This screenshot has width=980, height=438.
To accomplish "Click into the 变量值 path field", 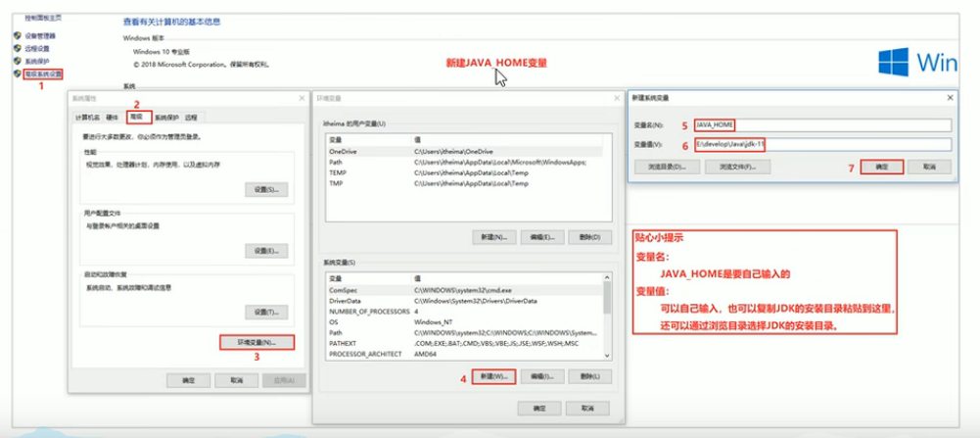I will tap(821, 145).
